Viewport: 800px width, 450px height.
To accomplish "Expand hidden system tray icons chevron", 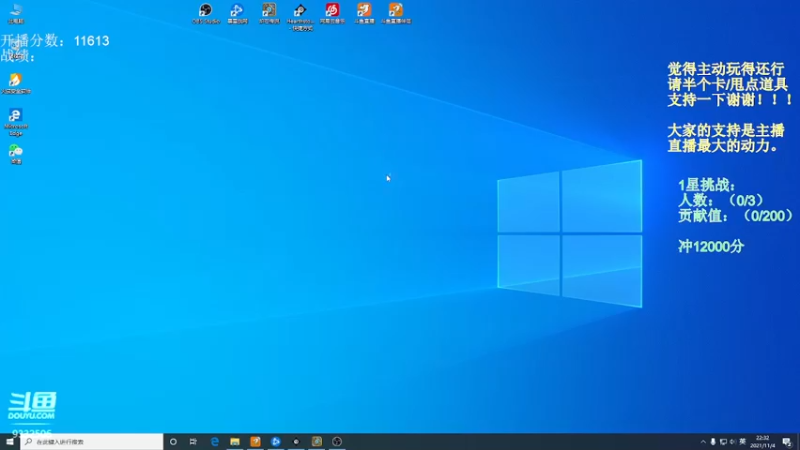I will click(703, 442).
